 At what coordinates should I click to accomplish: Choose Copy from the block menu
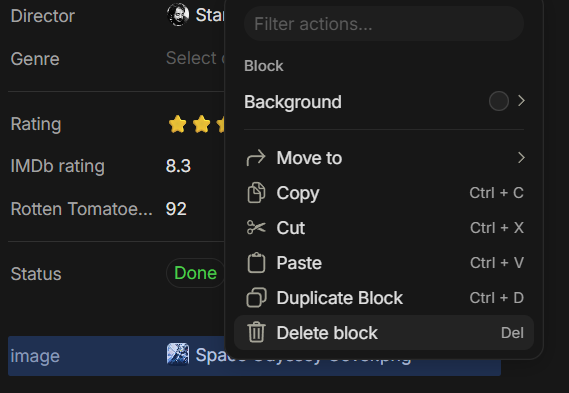coord(384,193)
